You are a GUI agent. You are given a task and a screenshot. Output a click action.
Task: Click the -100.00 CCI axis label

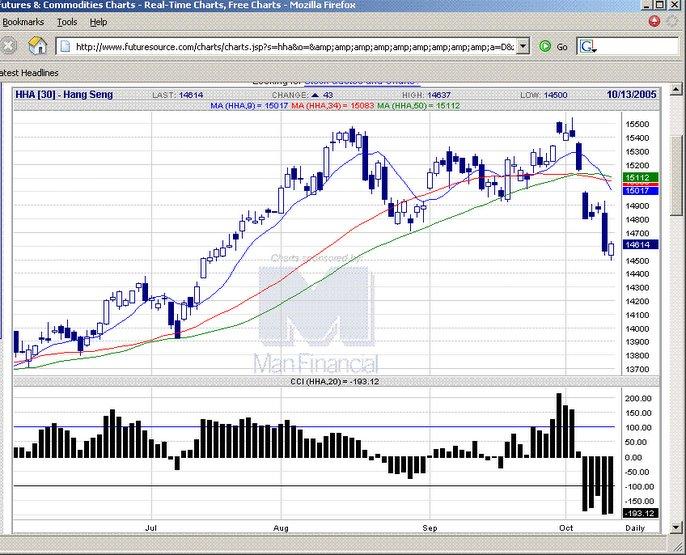point(639,487)
